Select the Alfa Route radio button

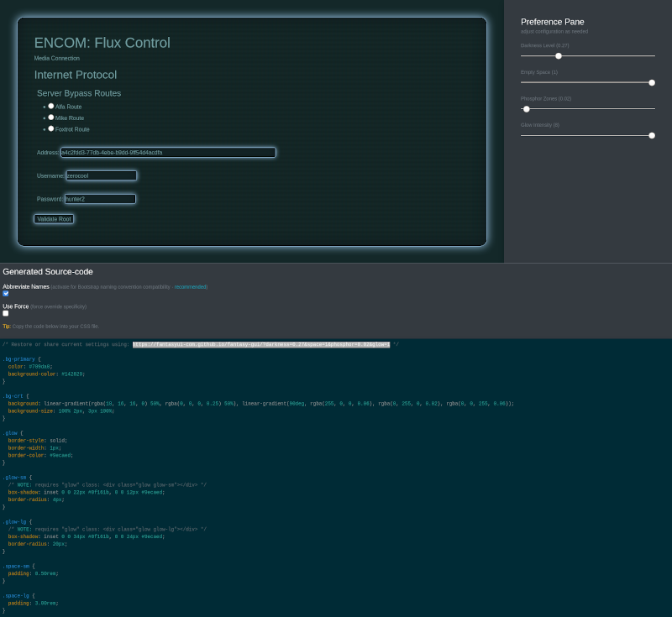pos(51,106)
